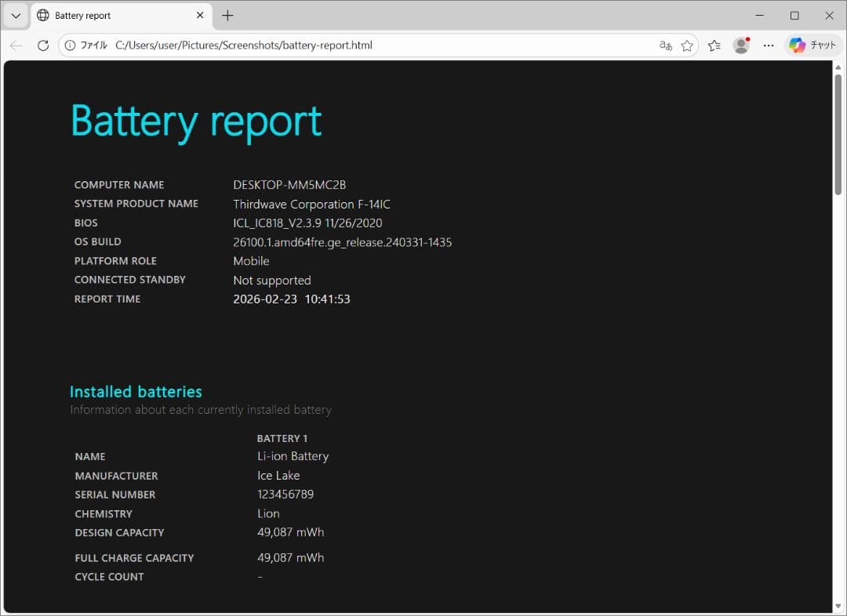Open the translate page icon

[666, 45]
